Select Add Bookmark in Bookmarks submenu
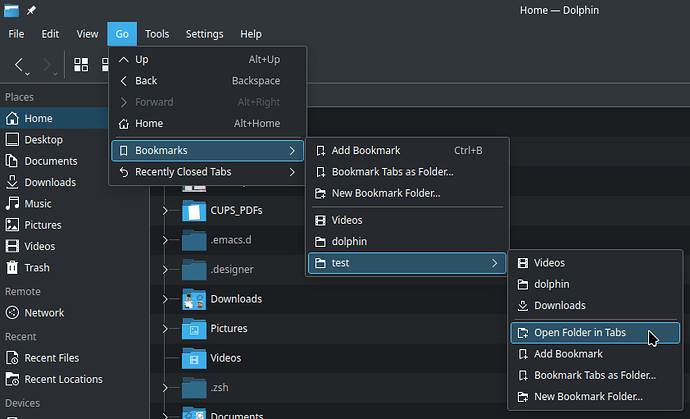Screen dimensions: 690x419 (407, 151)
